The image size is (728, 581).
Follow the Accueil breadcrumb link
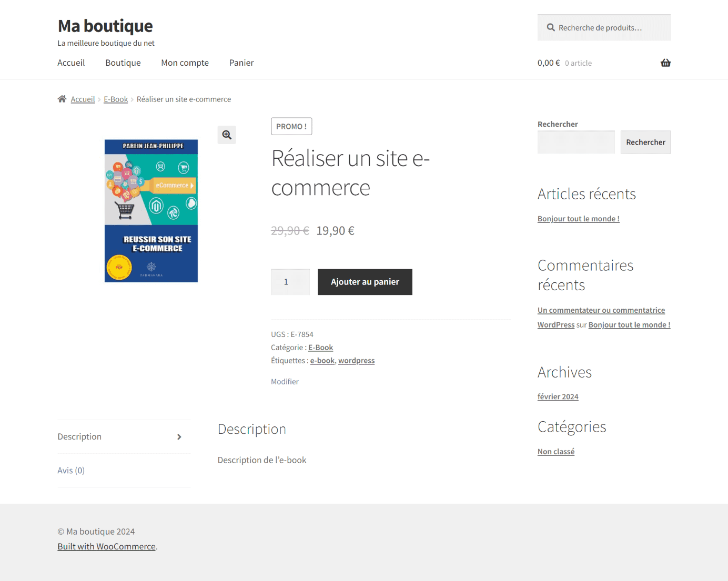pyautogui.click(x=83, y=99)
